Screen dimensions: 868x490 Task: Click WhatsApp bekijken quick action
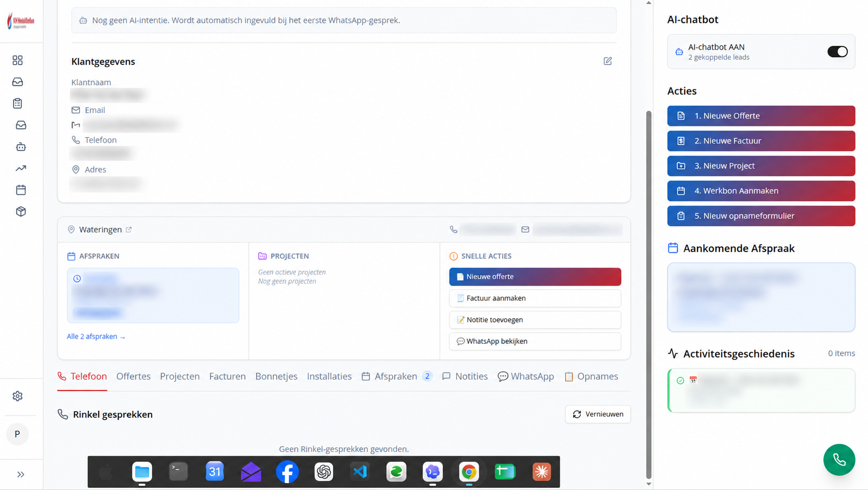pyautogui.click(x=535, y=341)
